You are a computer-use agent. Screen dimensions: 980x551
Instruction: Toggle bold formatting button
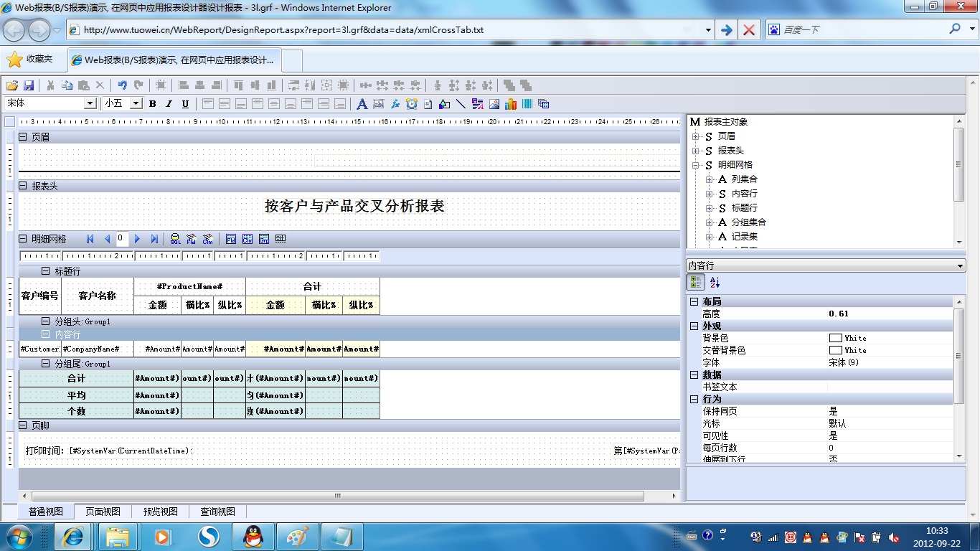click(x=153, y=104)
